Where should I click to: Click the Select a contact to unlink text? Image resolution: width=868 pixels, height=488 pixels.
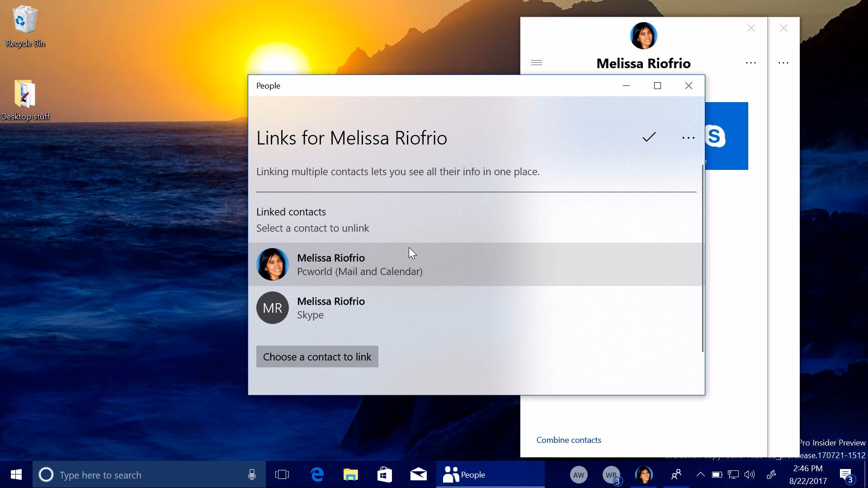pyautogui.click(x=312, y=228)
